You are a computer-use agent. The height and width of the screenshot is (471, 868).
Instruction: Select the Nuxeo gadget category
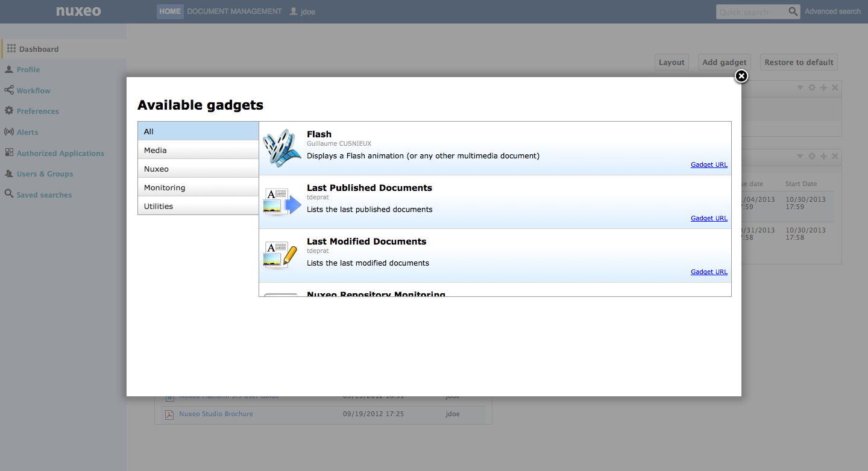[x=198, y=169]
